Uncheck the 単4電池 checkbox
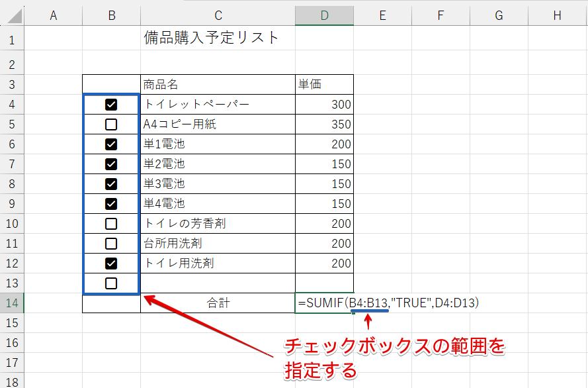Image resolution: width=588 pixels, height=388 pixels. pos(111,204)
